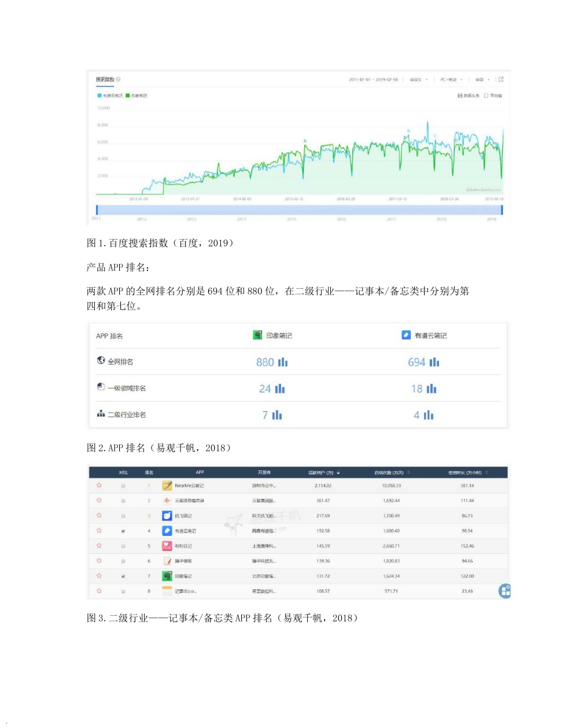
Task: Sort by 活跃用户 column header
Action: click(x=323, y=473)
